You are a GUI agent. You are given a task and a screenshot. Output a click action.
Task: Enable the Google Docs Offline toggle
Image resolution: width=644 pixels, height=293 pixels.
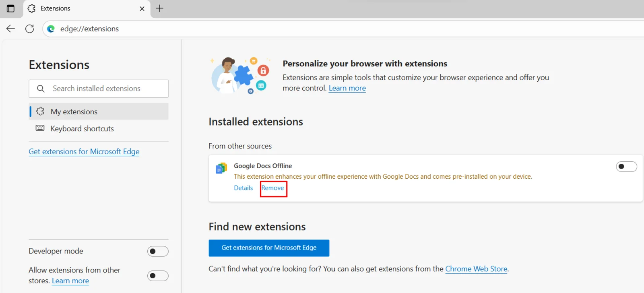pos(626,167)
